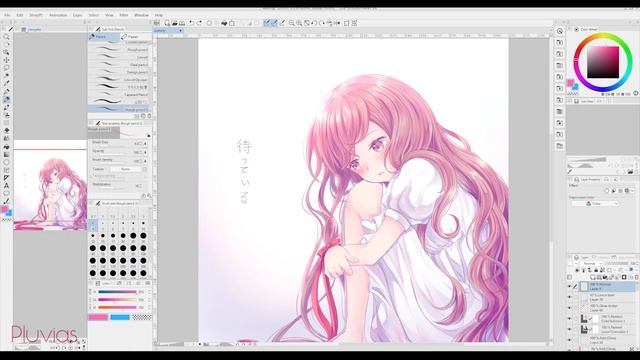Click the Undo arrow icon
This screenshot has width=640, height=360.
191,23
